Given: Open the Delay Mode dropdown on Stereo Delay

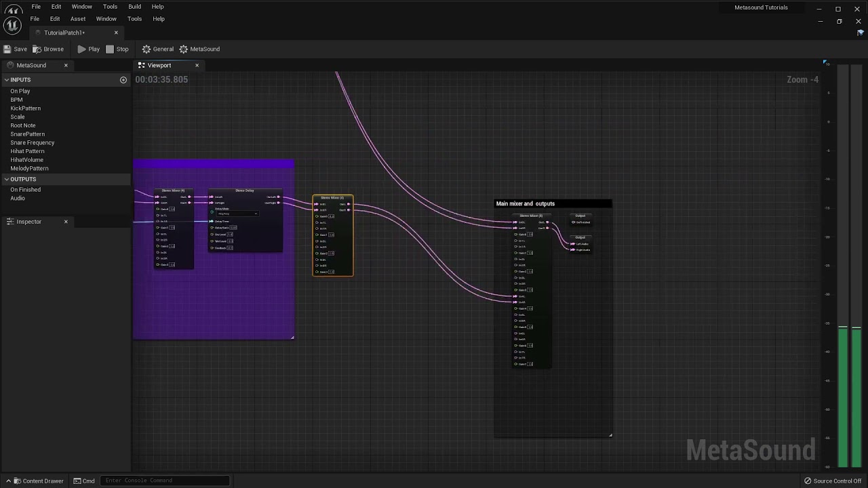Looking at the screenshot, I should tap(237, 213).
